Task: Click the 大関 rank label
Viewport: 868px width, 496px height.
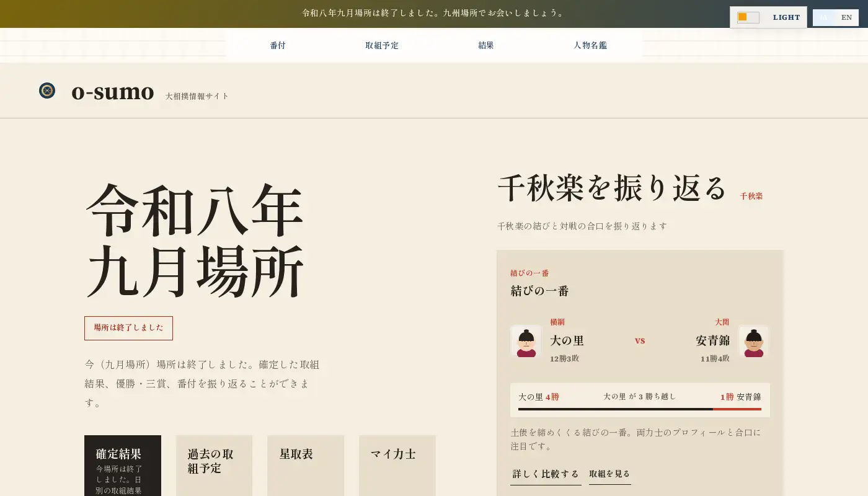Action: [722, 322]
